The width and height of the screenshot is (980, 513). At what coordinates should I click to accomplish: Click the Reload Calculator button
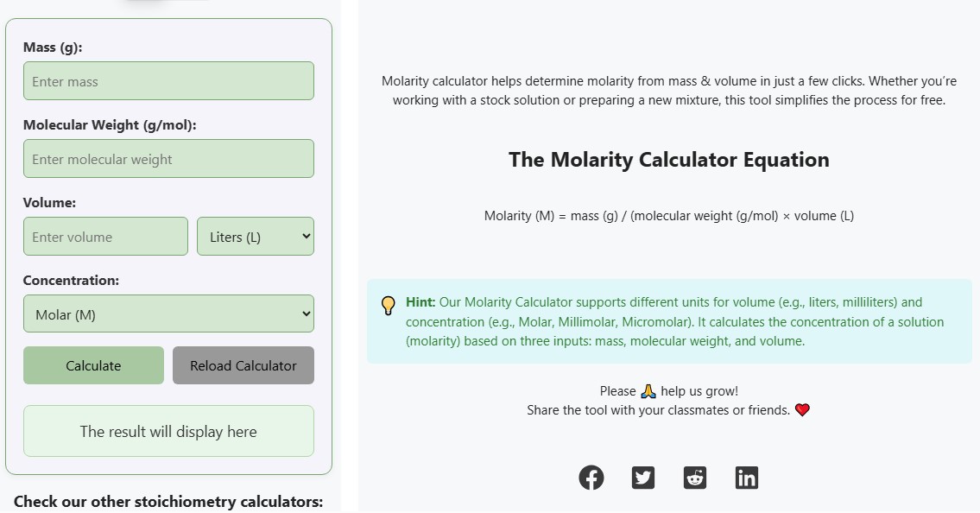coord(243,365)
